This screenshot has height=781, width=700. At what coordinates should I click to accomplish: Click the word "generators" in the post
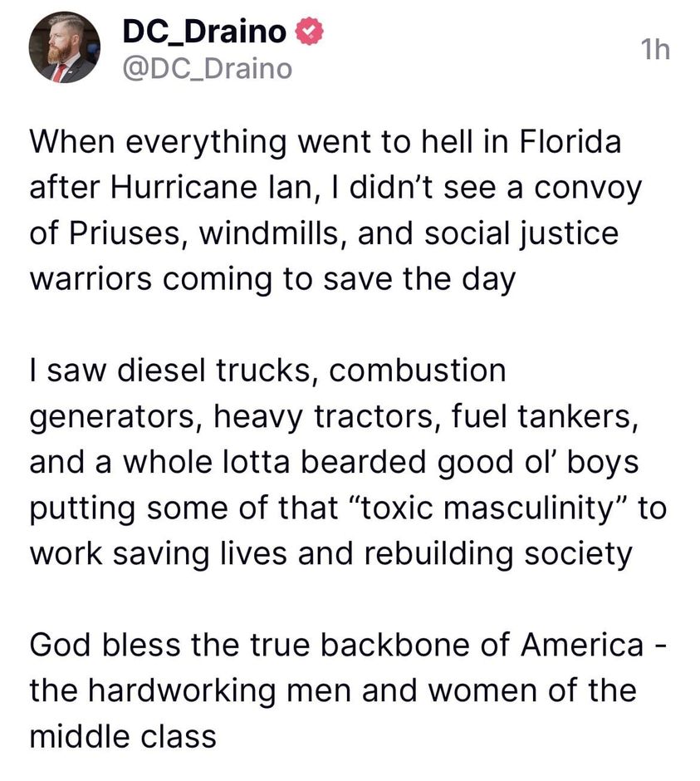(116, 416)
